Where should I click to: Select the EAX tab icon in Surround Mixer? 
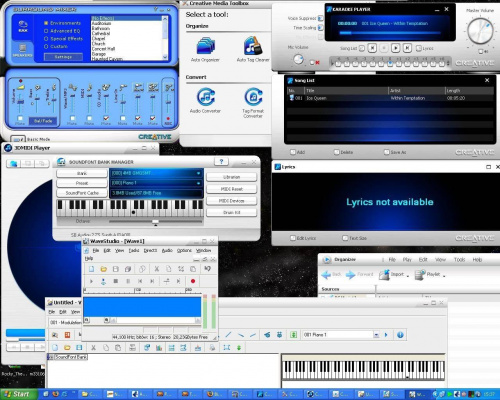23,26
